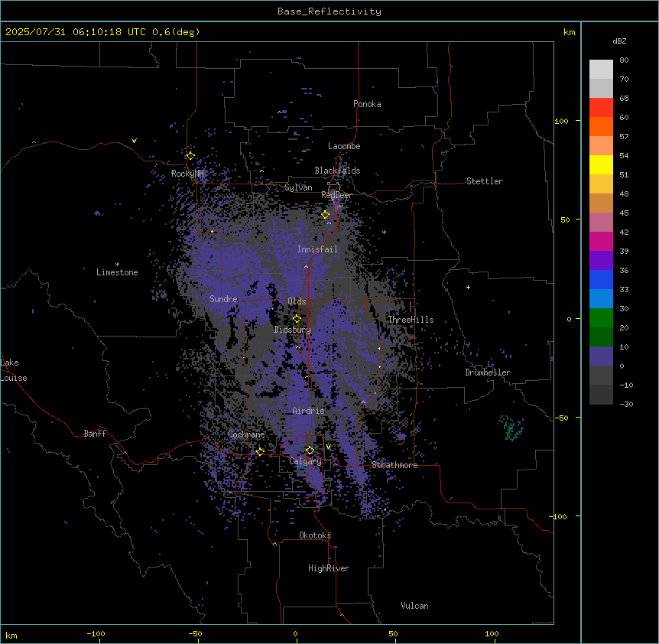Click the Ponoka city label
This screenshot has width=659, height=644.
pyautogui.click(x=367, y=104)
